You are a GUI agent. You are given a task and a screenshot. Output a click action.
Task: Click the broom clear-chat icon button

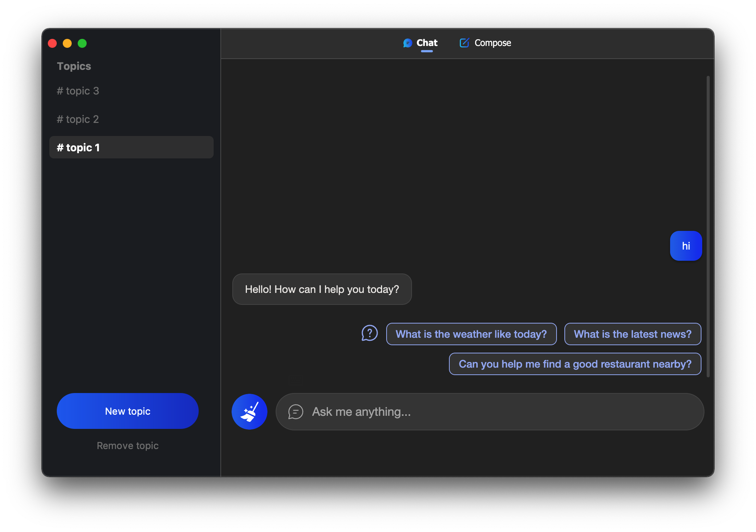[249, 411]
